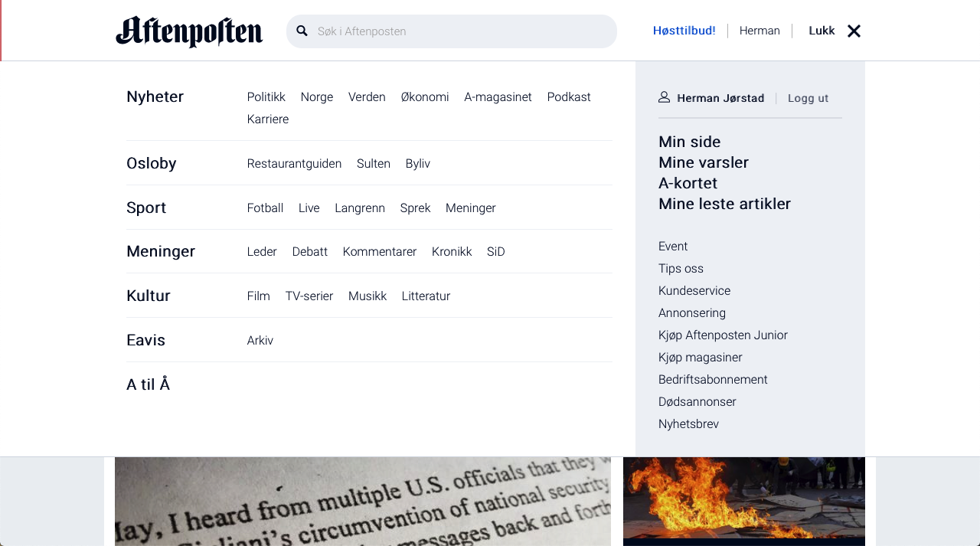Image resolution: width=980 pixels, height=546 pixels.
Task: Log out with Logg ut
Action: [808, 98]
